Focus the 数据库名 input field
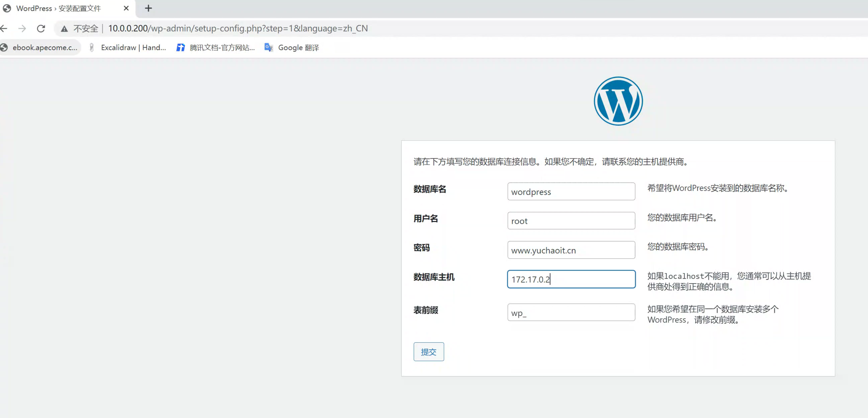 coord(571,191)
